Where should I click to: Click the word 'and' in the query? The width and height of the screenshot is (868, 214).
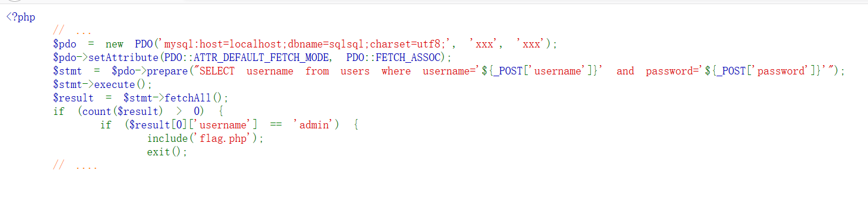(x=625, y=71)
